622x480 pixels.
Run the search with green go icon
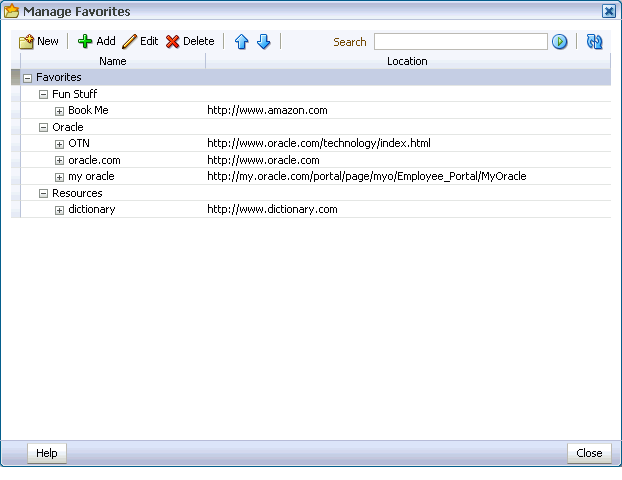tap(560, 42)
